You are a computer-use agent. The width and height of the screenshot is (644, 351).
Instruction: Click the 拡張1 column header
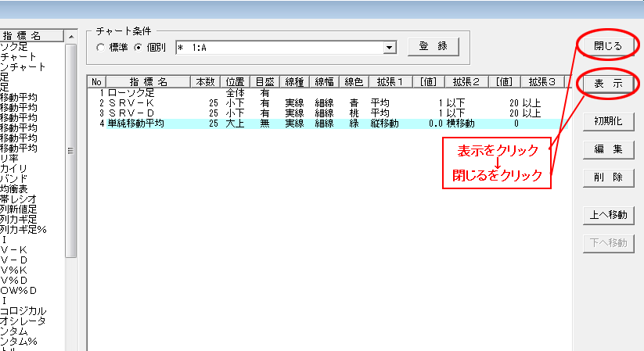[x=390, y=82]
